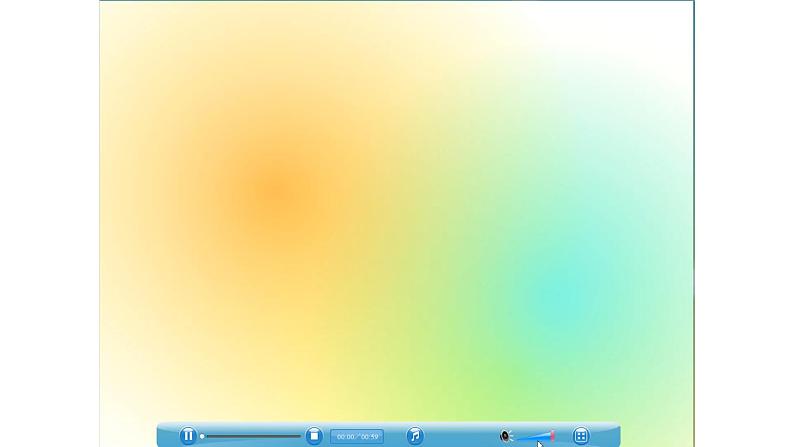
Task: Click the total duration 00:59 readout
Action: point(370,437)
